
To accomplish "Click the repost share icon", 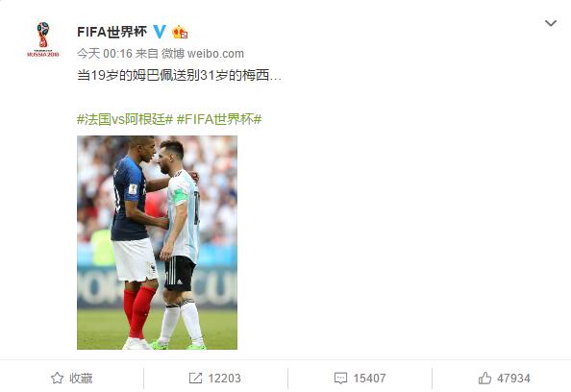I will (195, 378).
